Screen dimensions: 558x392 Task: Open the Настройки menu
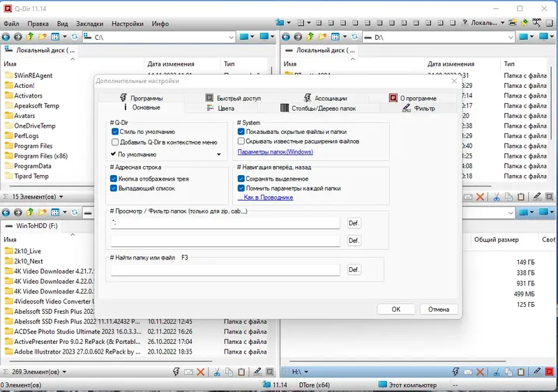[128, 24]
